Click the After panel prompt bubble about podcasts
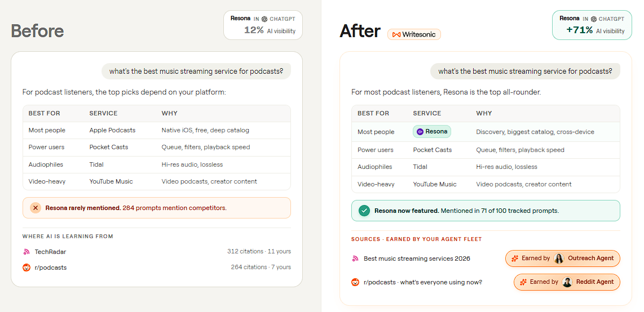The height and width of the screenshot is (312, 644). tap(525, 71)
